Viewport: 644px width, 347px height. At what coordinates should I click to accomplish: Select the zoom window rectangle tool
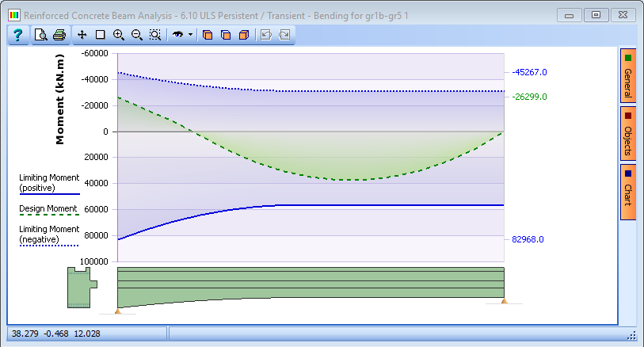pos(101,35)
